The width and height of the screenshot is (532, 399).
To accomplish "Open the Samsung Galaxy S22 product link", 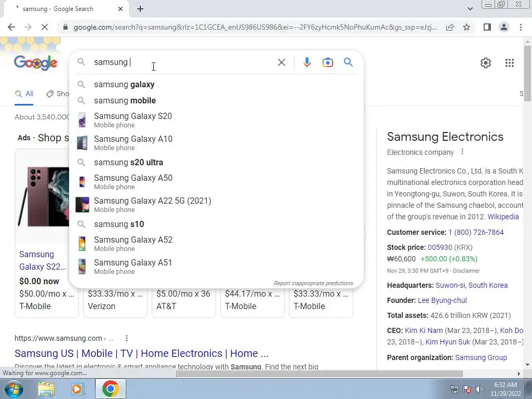I will pos(43,260).
